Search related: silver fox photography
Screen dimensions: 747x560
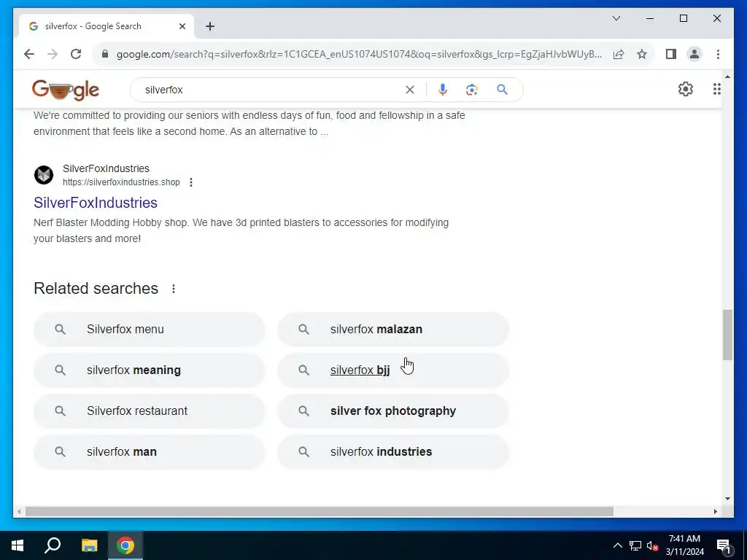(393, 411)
